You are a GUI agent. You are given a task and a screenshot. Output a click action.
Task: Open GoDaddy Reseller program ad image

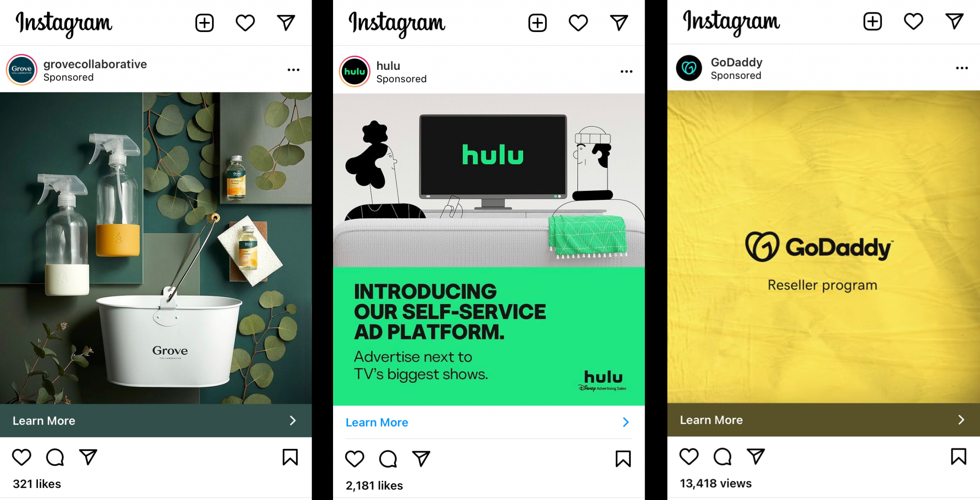click(824, 247)
